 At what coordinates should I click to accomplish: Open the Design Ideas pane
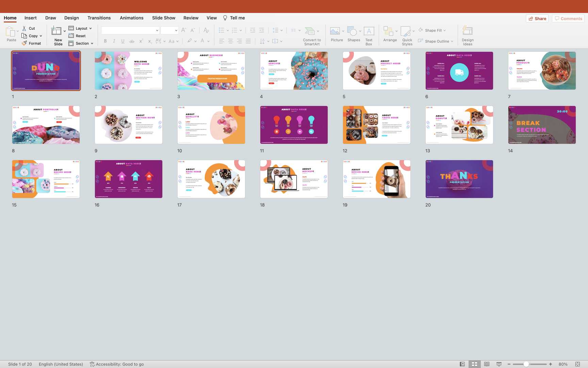467,31
